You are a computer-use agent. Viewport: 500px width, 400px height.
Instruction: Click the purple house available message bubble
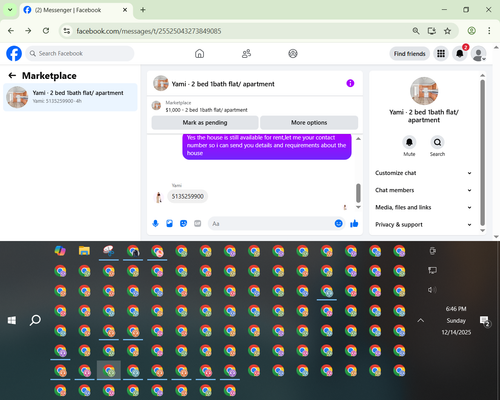pyautogui.click(x=267, y=146)
